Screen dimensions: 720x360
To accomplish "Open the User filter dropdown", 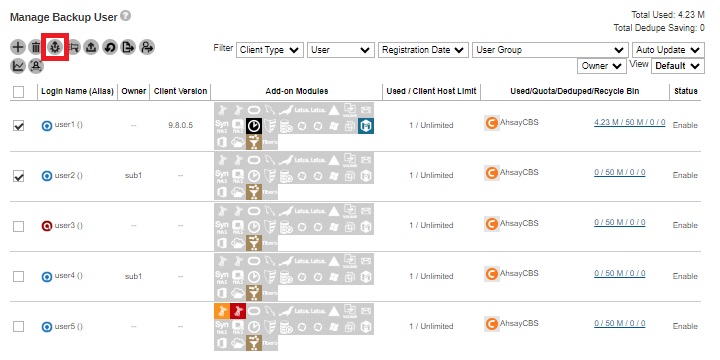I will click(340, 50).
